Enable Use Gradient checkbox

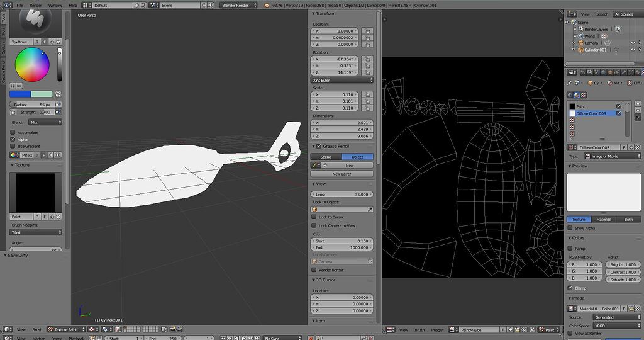tap(13, 146)
